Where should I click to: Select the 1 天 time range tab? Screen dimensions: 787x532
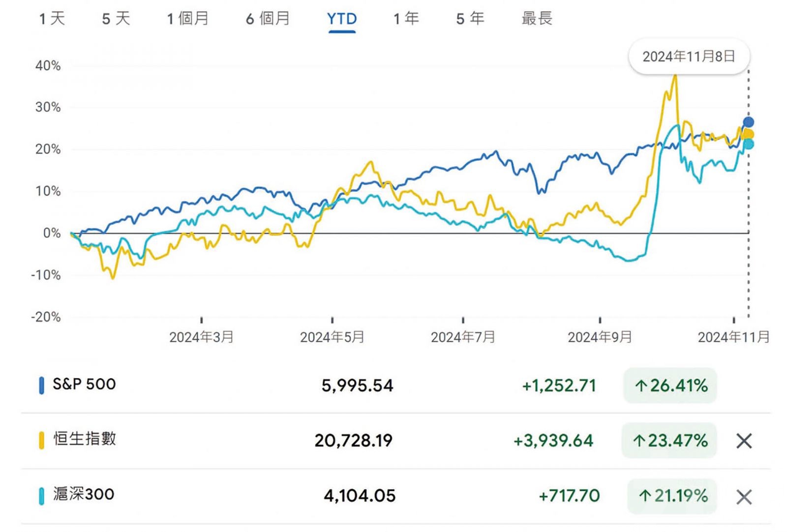(x=52, y=19)
